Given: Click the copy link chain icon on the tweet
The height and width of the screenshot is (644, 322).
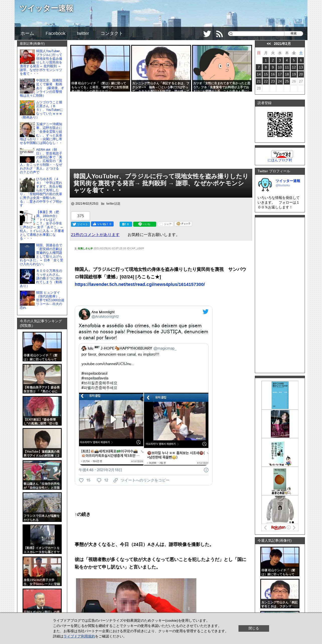Looking at the screenshot, I should [x=116, y=480].
